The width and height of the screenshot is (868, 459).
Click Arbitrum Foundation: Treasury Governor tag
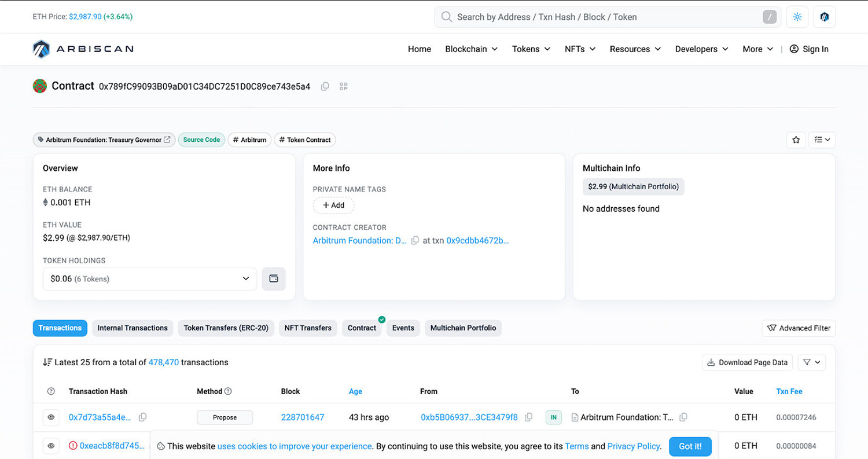point(104,139)
